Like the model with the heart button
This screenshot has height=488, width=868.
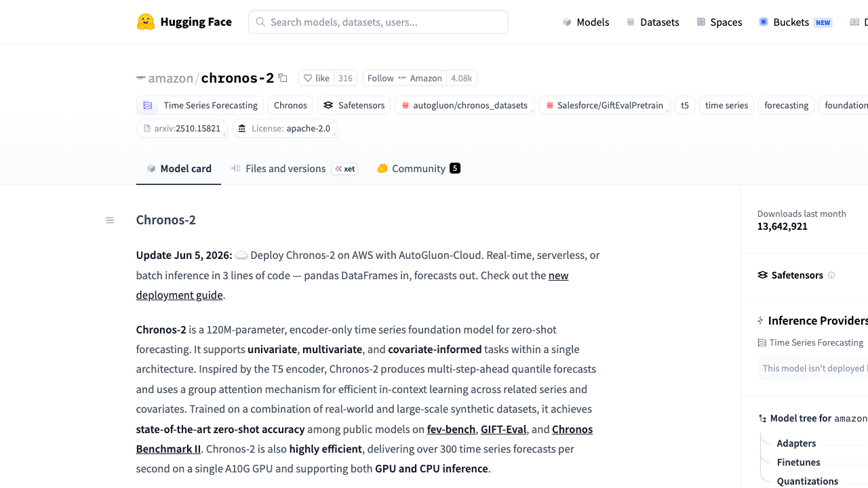316,78
